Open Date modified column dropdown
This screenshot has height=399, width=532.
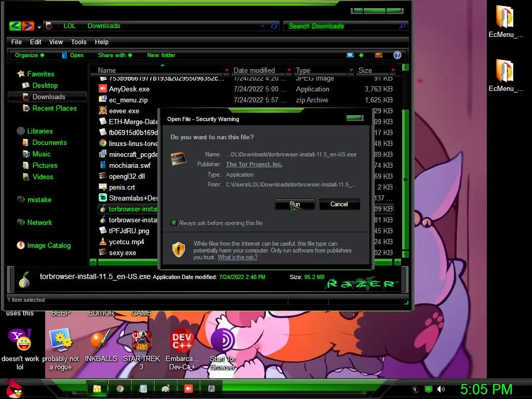[x=289, y=70]
